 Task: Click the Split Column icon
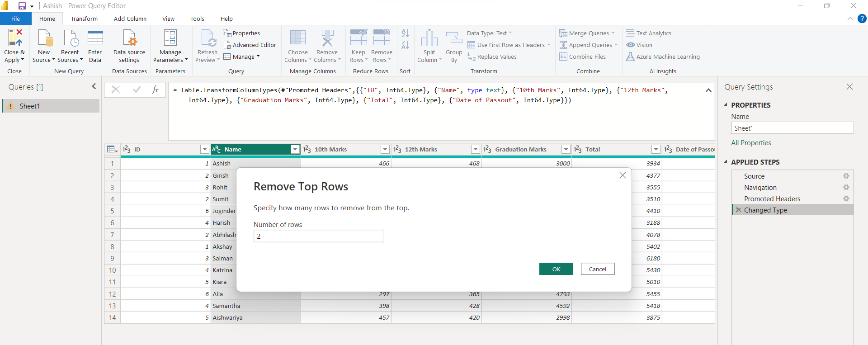click(429, 39)
